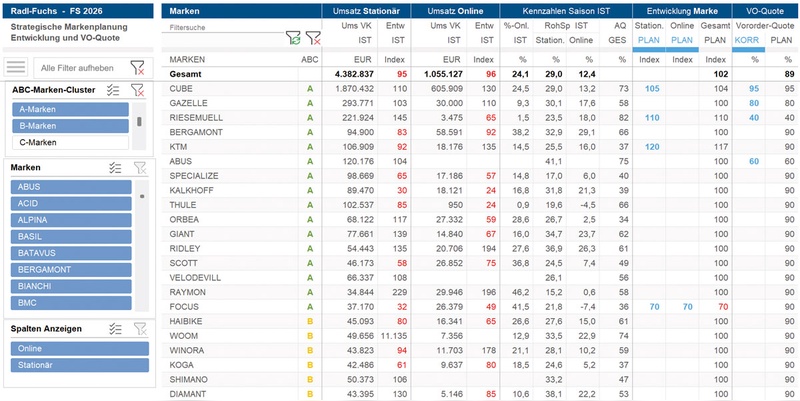Click 'Entwicklung Marke' header
The image size is (800, 401).
[682, 11]
